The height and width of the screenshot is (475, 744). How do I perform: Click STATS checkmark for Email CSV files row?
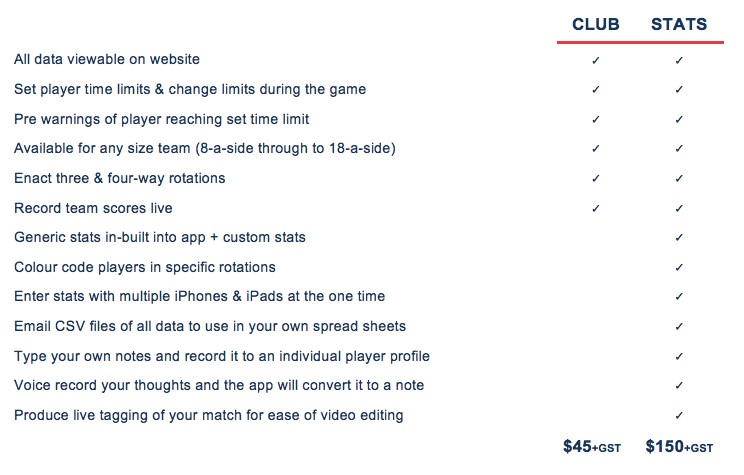[679, 326]
